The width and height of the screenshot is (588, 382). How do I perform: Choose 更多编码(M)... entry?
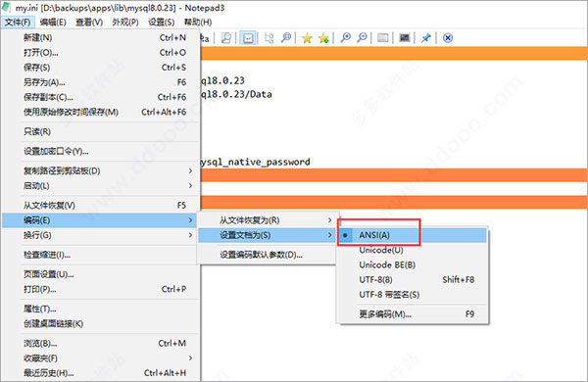pos(413,314)
